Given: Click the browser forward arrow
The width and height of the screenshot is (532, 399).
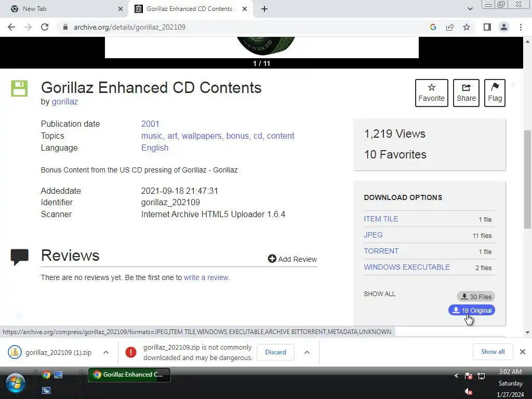Looking at the screenshot, I should [28, 27].
